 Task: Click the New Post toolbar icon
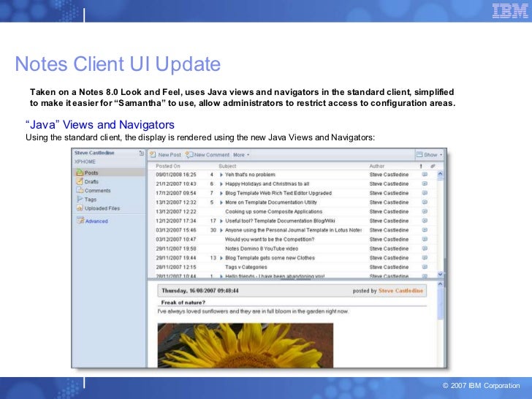point(153,155)
